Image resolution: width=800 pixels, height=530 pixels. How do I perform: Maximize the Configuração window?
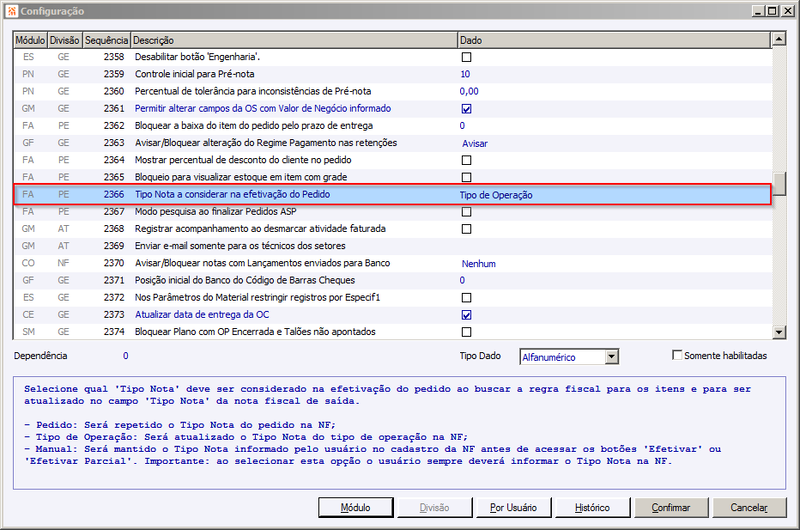(773, 11)
